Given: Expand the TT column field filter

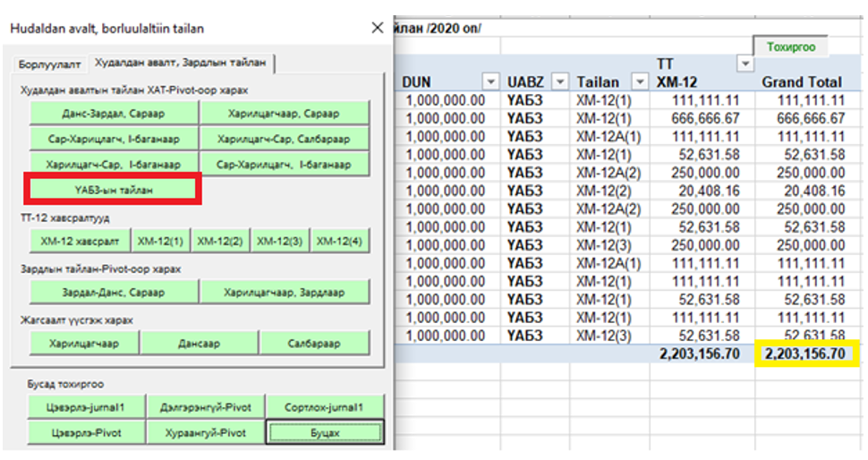Looking at the screenshot, I should 745,64.
